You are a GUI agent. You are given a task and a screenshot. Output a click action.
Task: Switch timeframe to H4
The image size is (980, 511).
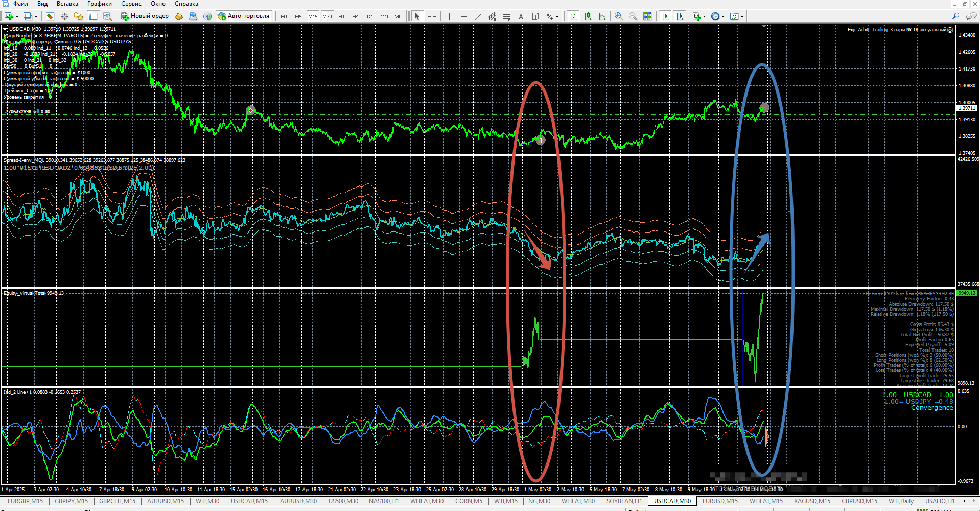tap(356, 16)
